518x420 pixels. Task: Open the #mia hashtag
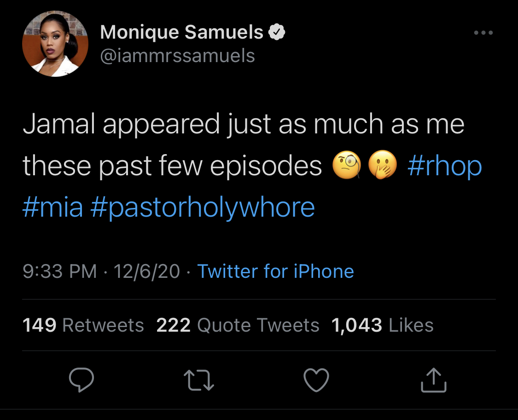point(52,207)
